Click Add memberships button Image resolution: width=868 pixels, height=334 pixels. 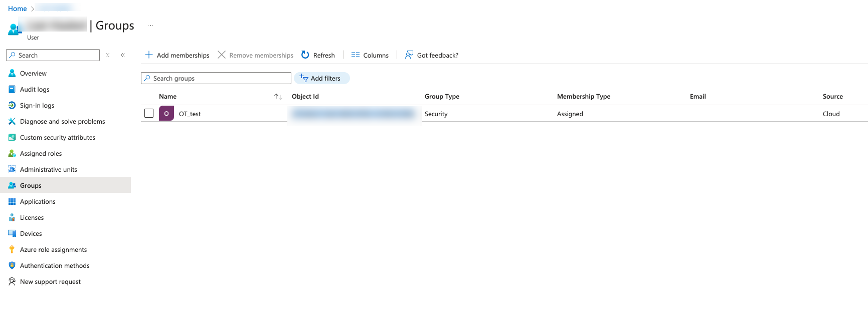tap(177, 55)
